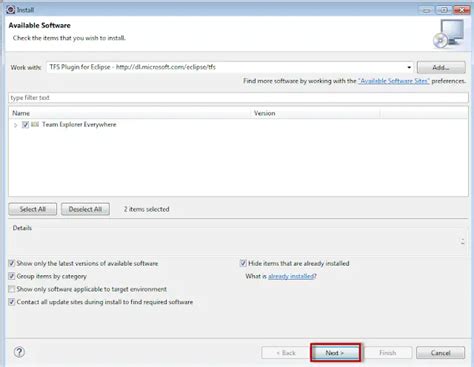Toggle Show only the latest versions checkbox

click(12, 263)
